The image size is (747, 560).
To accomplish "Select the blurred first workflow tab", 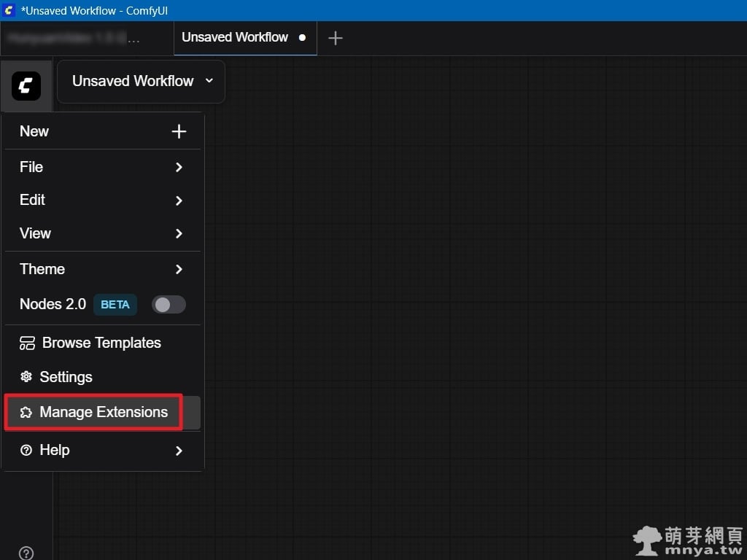I will coord(73,38).
